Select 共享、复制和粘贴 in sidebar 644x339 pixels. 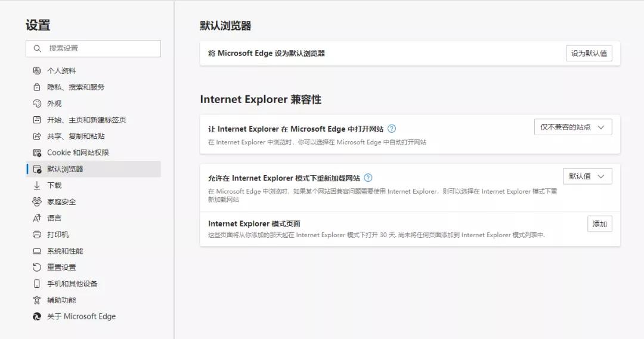tap(94, 136)
